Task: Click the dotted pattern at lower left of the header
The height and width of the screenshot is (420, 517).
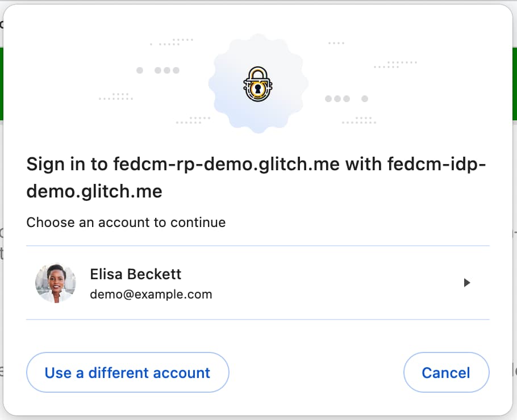Action: (x=193, y=120)
